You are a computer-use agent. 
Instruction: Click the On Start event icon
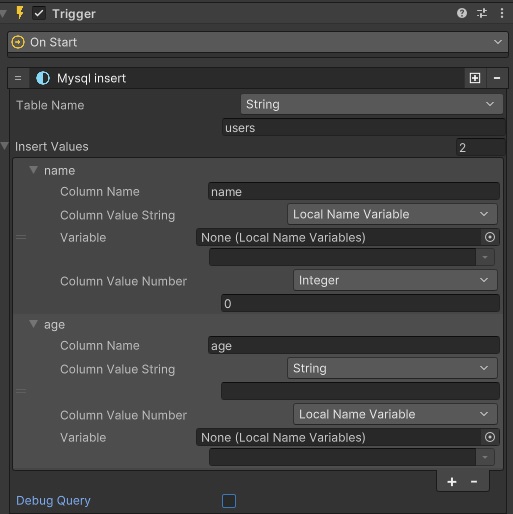[x=18, y=42]
